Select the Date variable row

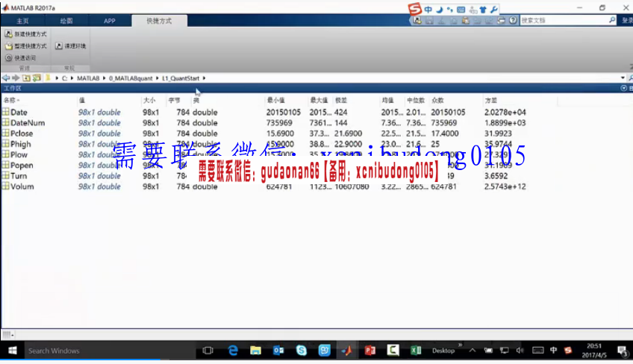[x=19, y=112]
